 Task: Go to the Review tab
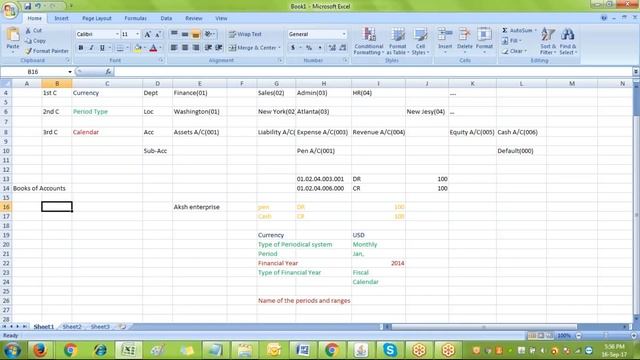(193, 18)
